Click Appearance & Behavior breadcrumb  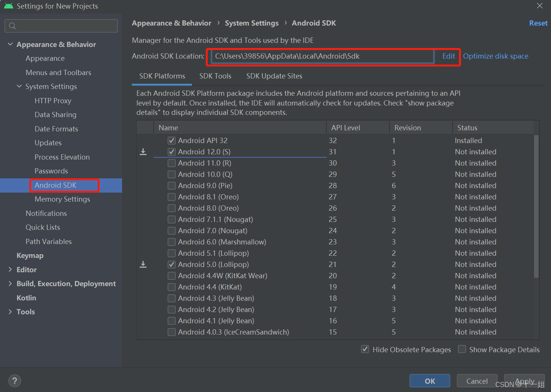click(x=171, y=23)
